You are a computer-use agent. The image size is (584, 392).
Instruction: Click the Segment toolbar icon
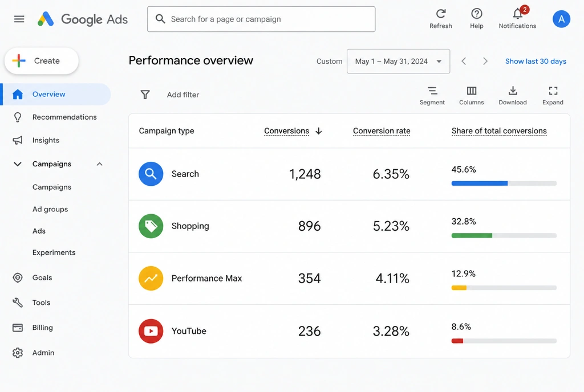432,91
